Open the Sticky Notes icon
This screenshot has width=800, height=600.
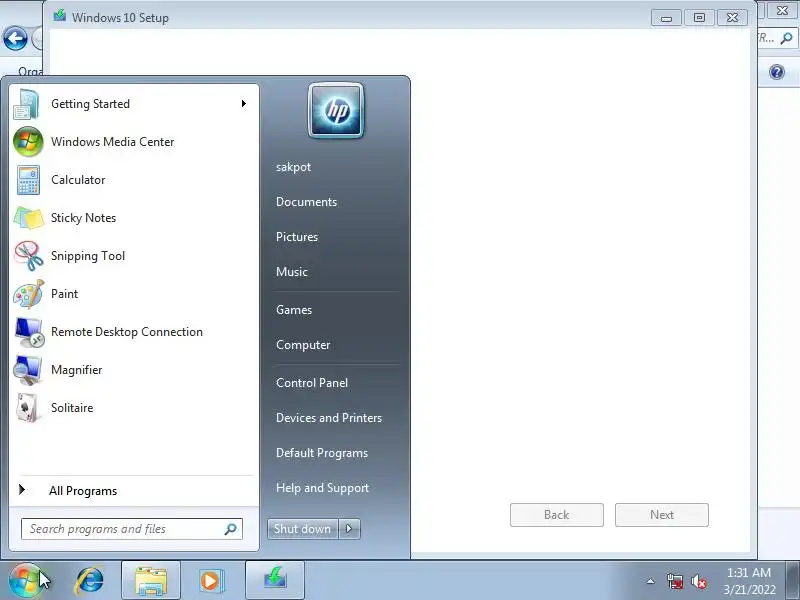tap(29, 218)
